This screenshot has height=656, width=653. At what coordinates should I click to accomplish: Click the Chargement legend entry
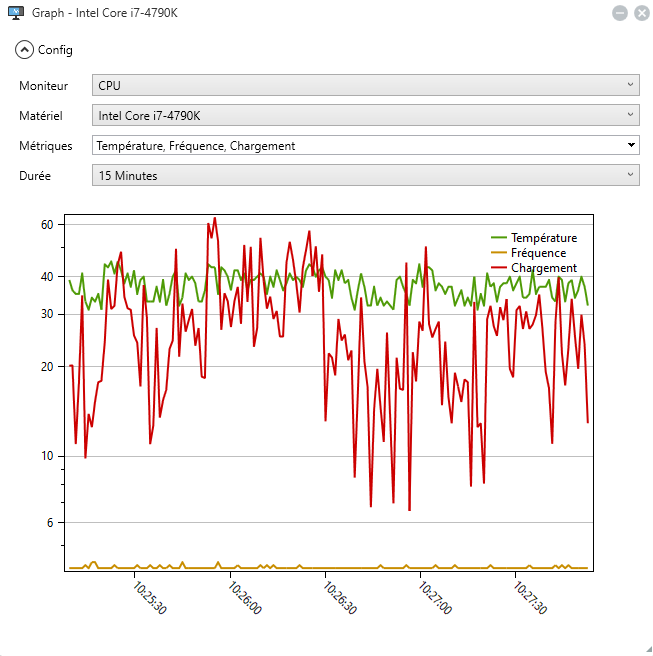[534, 268]
